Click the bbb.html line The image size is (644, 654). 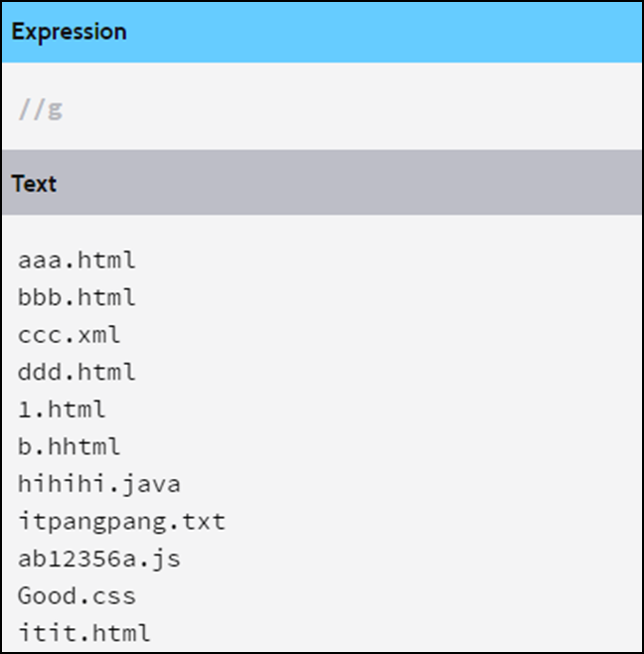click(77, 297)
